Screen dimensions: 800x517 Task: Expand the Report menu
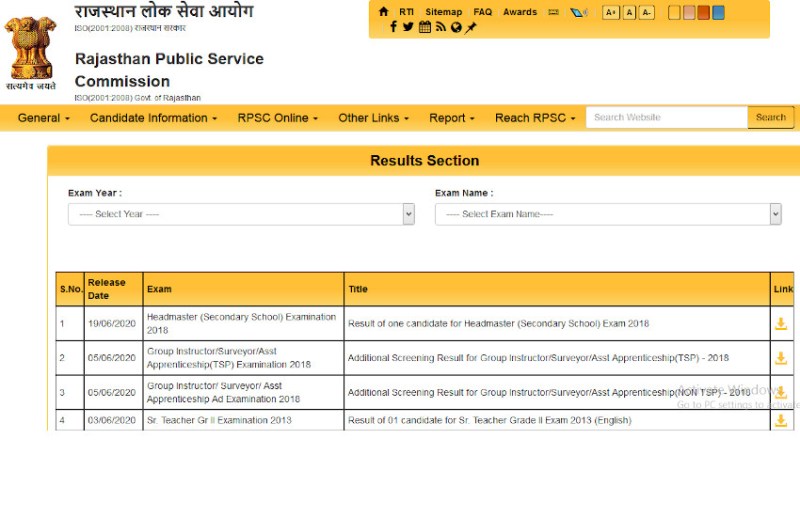tap(452, 118)
